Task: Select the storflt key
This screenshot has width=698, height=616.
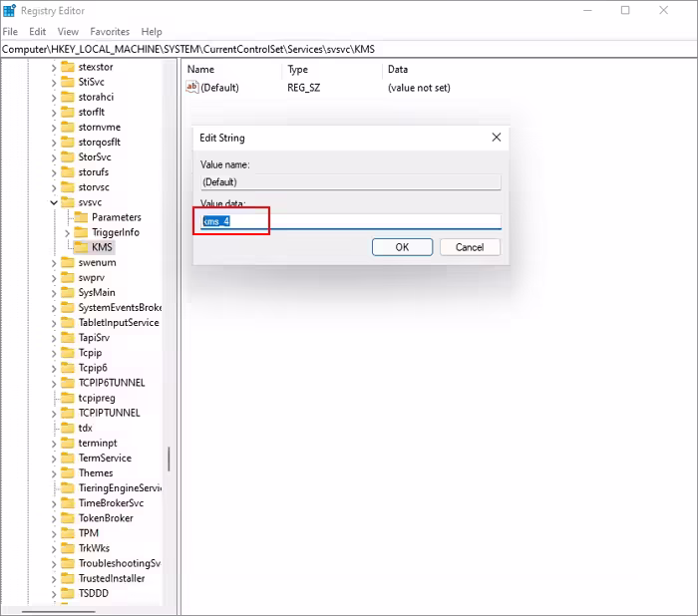Action: pyautogui.click(x=92, y=113)
